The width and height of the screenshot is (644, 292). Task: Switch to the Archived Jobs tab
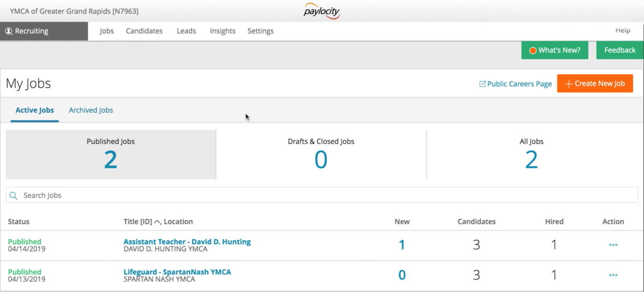[x=91, y=110]
